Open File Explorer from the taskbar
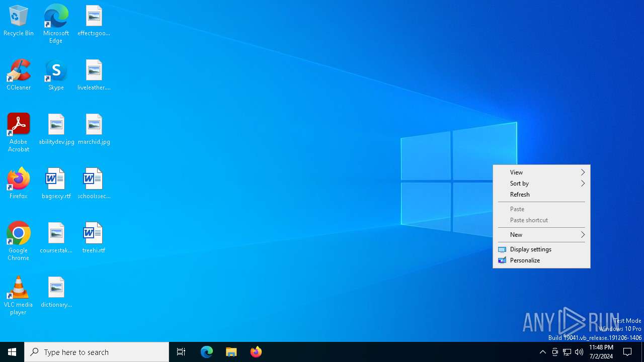Viewport: 644px width, 362px height. pos(231,352)
